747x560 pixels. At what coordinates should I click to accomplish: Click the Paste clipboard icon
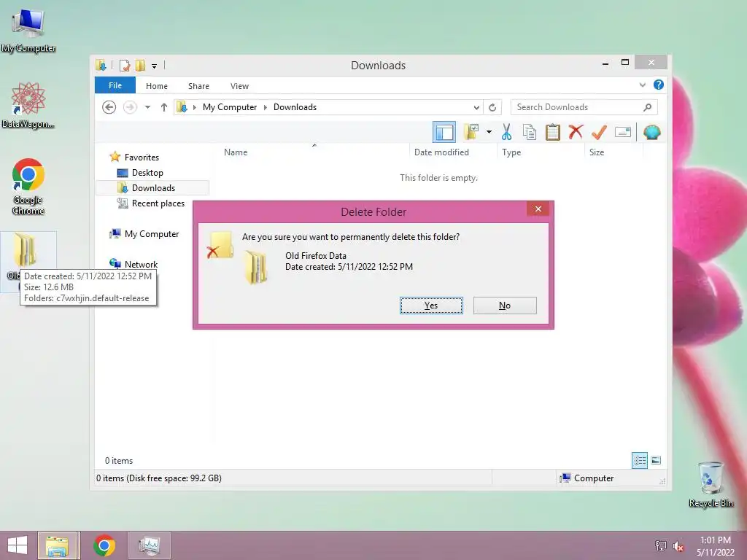(553, 132)
